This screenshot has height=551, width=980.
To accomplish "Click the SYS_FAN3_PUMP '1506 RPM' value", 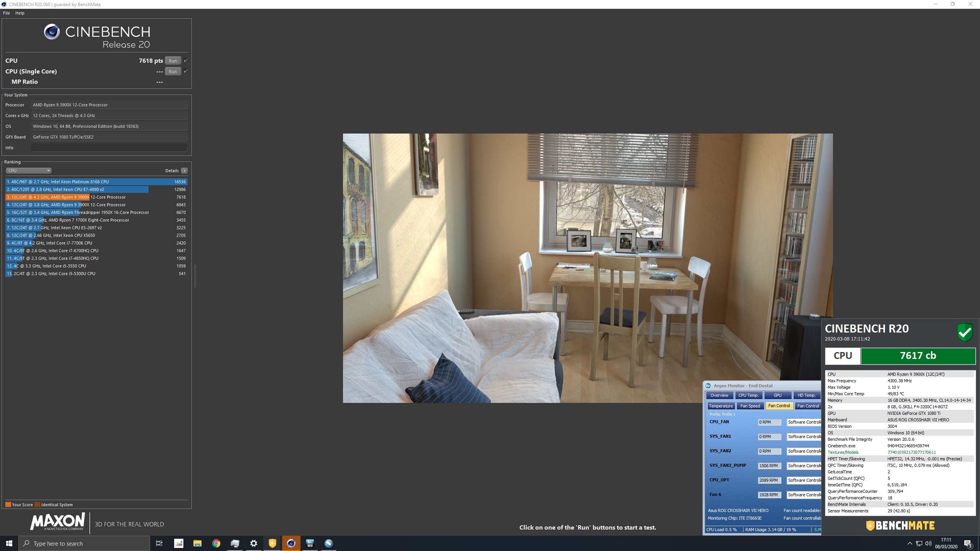I will tap(769, 466).
